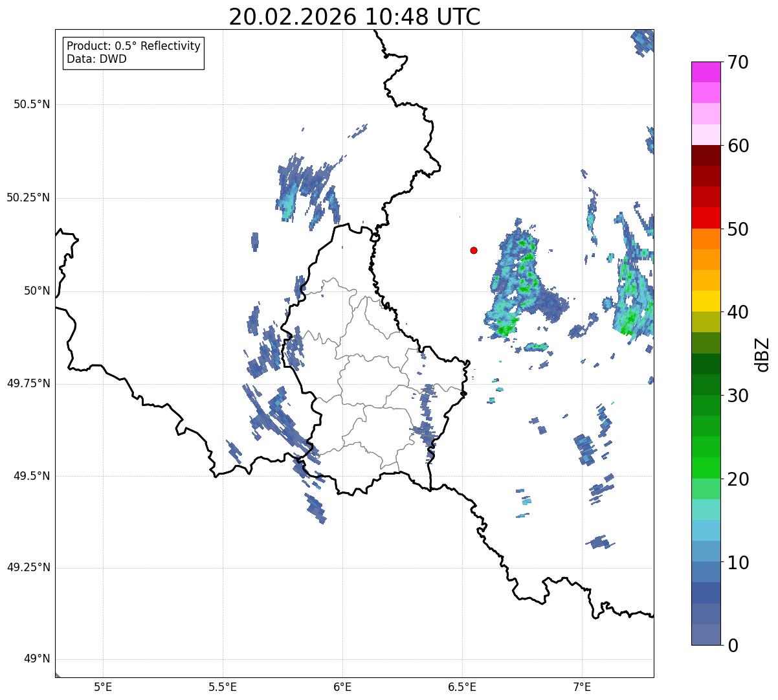Click the title 20.02.2026 10:48 UTC
The image size is (778, 700).
coord(355,17)
